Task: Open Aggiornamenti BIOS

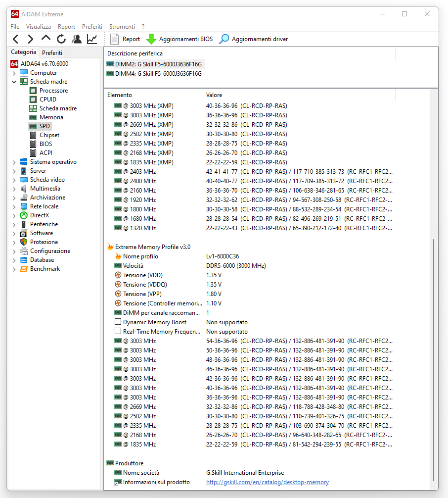Action: tap(179, 39)
